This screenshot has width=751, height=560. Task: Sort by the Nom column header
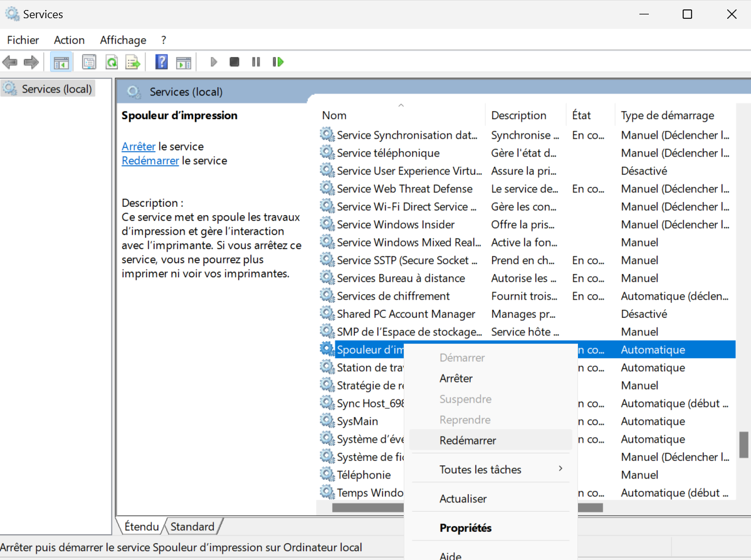coord(401,115)
